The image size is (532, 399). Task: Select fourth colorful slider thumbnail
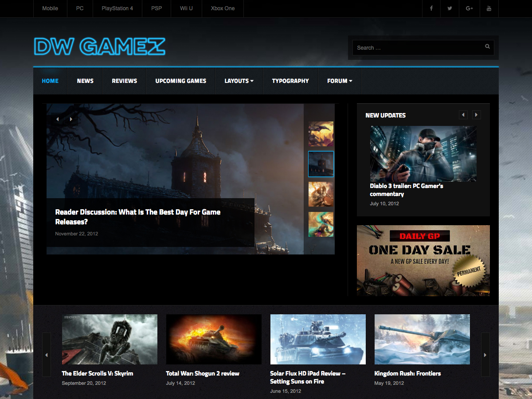pyautogui.click(x=321, y=224)
